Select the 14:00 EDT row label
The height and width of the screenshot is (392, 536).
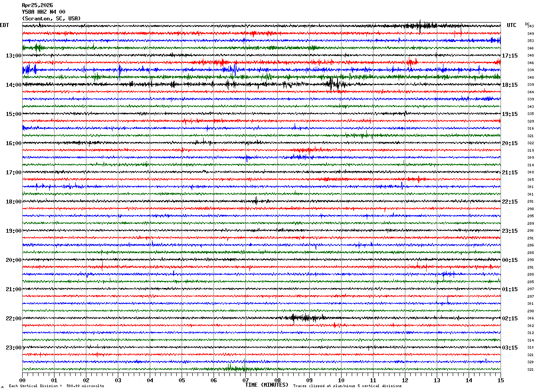pos(13,85)
